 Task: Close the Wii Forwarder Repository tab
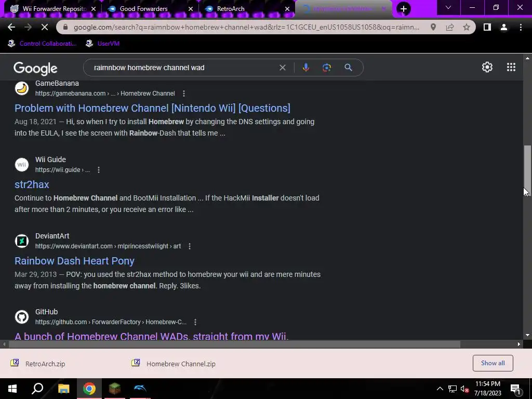tap(94, 9)
